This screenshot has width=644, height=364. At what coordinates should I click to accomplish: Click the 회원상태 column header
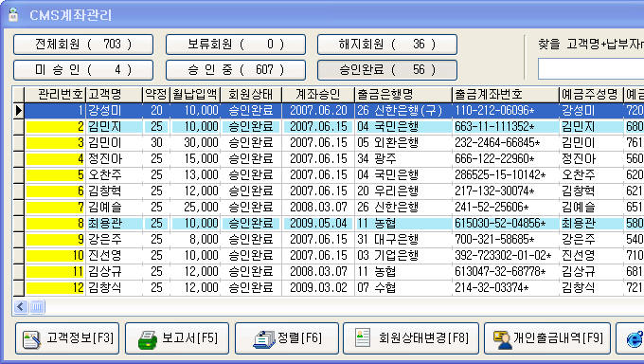251,95
